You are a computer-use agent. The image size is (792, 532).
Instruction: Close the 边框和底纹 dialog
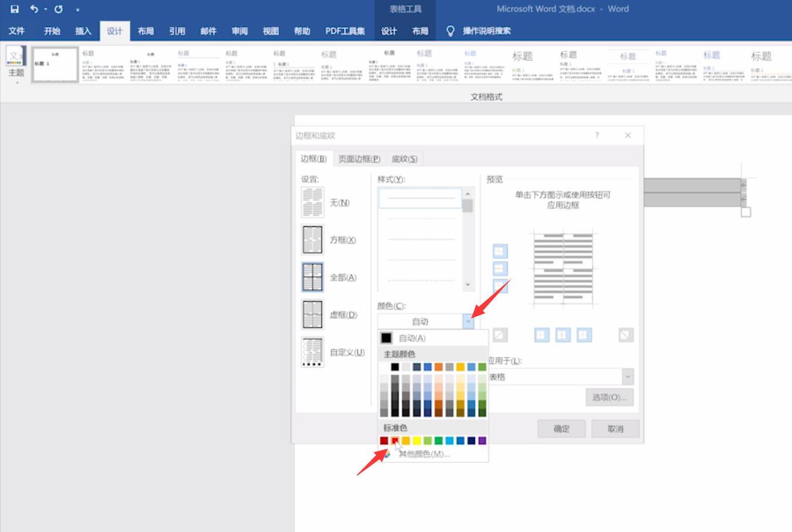tap(628, 135)
